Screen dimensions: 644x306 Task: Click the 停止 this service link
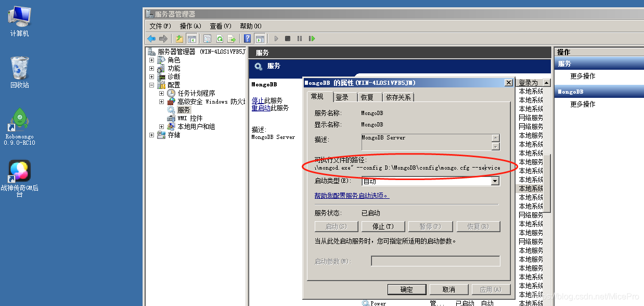click(x=258, y=100)
